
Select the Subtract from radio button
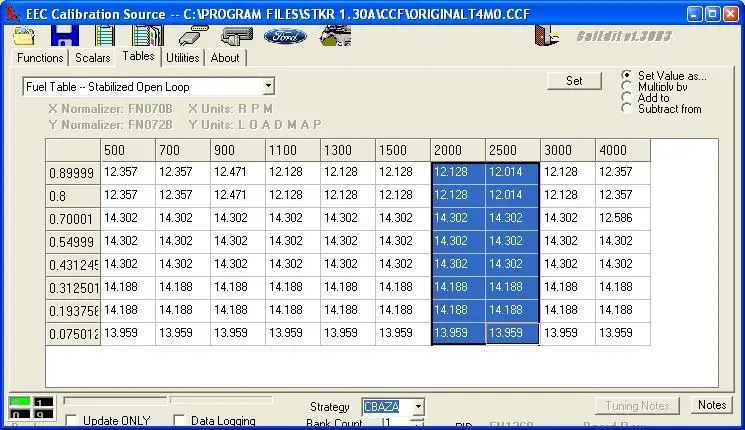coord(627,108)
